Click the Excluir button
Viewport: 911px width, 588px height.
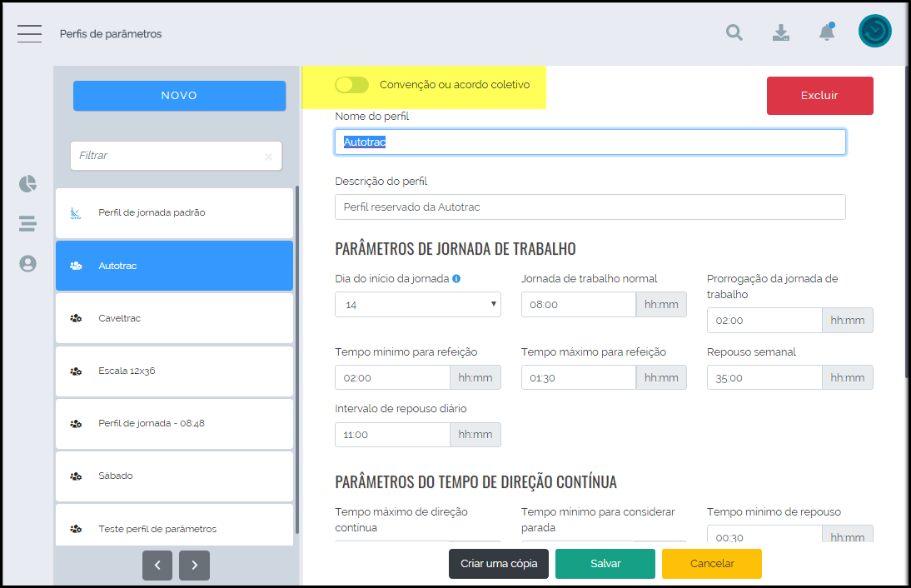pyautogui.click(x=819, y=95)
